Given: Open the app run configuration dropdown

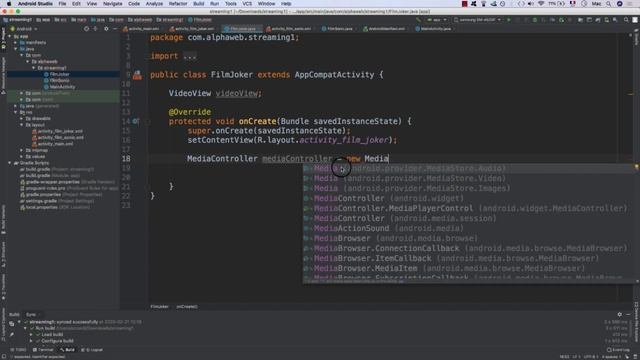Looking at the screenshot, I should (436, 20).
